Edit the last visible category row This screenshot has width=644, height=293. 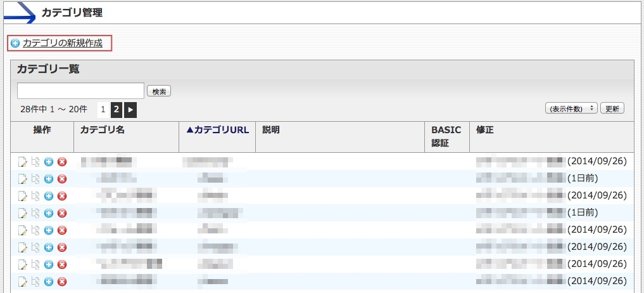23,282
